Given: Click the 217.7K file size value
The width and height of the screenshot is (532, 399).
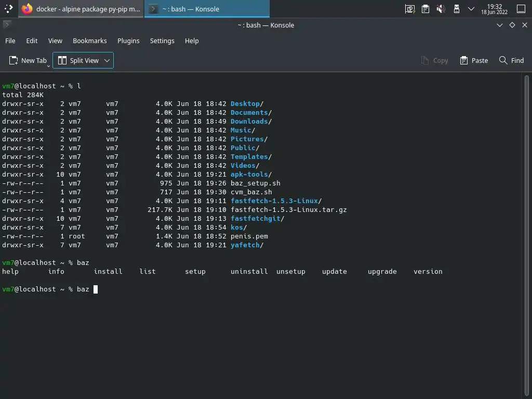Looking at the screenshot, I should point(160,210).
